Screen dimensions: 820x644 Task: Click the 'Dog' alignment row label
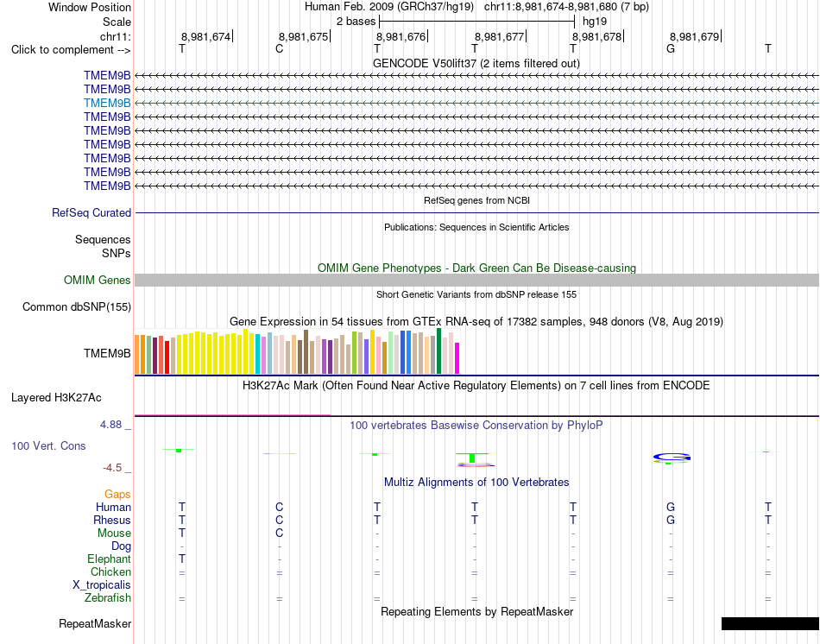click(121, 546)
